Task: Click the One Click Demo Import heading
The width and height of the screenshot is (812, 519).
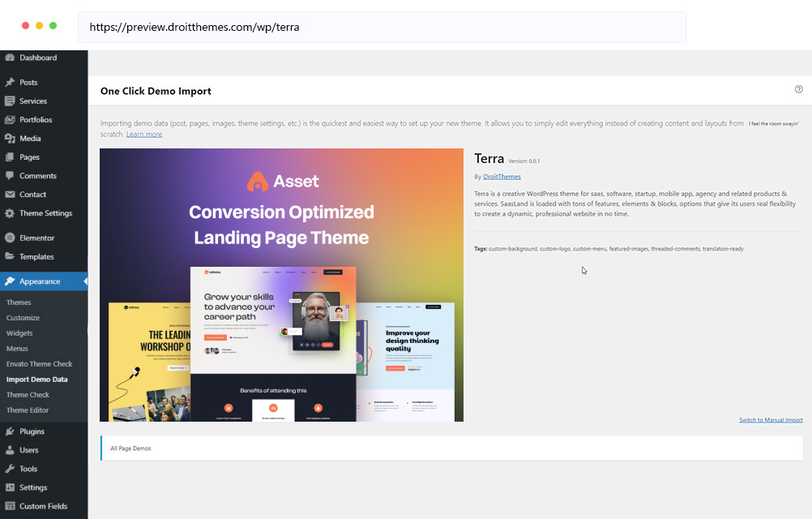Action: point(156,91)
